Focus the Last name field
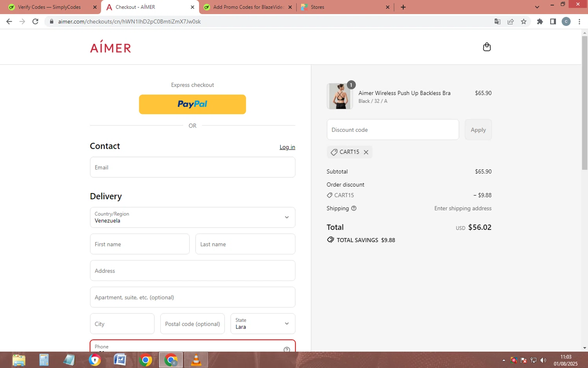Image resolution: width=588 pixels, height=368 pixels. pyautogui.click(x=245, y=244)
